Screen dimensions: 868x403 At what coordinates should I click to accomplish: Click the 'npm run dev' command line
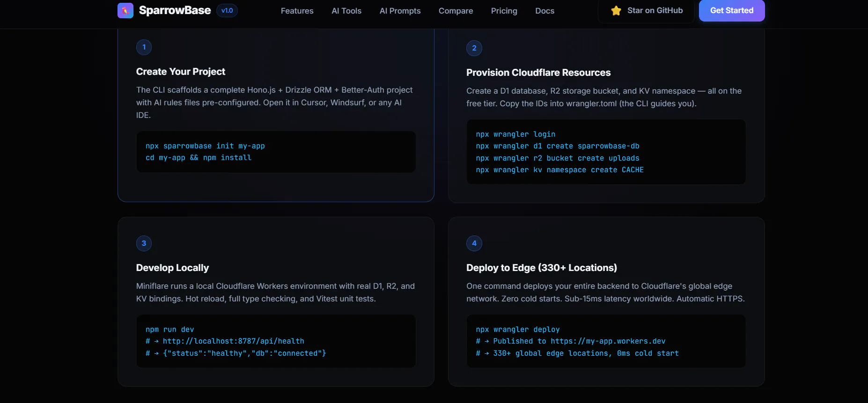click(x=170, y=330)
